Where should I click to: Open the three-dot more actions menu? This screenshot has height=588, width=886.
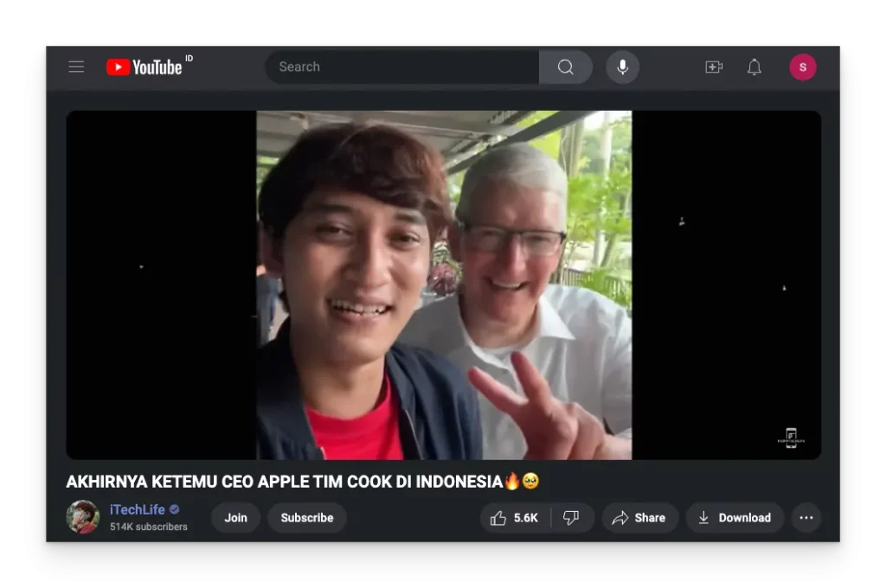tap(806, 517)
